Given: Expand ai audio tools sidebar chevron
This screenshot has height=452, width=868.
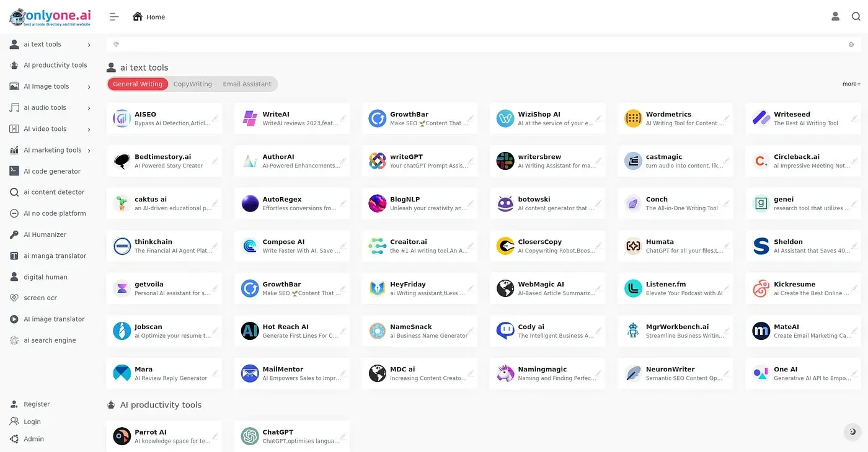Looking at the screenshot, I should tap(89, 108).
